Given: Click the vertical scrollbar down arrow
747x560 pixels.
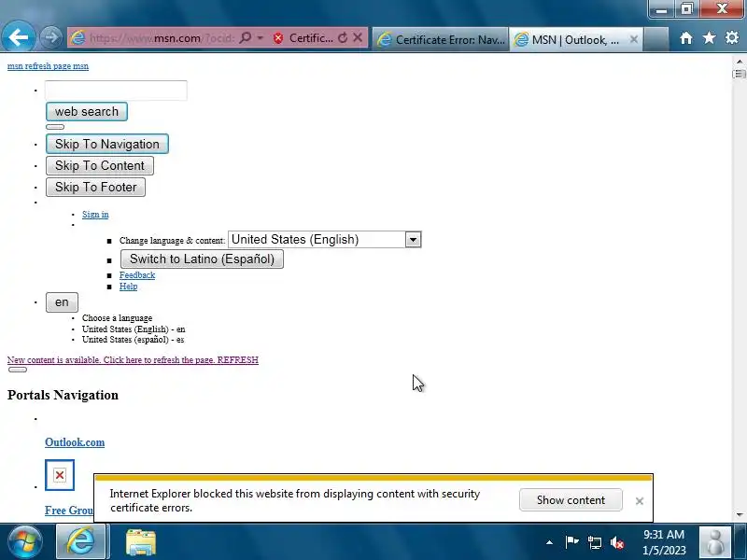Looking at the screenshot, I should (740, 515).
